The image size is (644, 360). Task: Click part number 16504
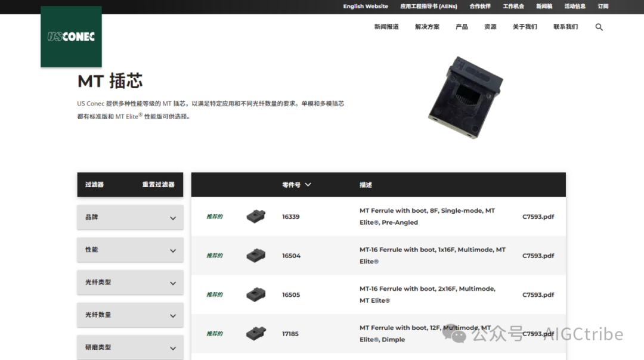click(291, 256)
